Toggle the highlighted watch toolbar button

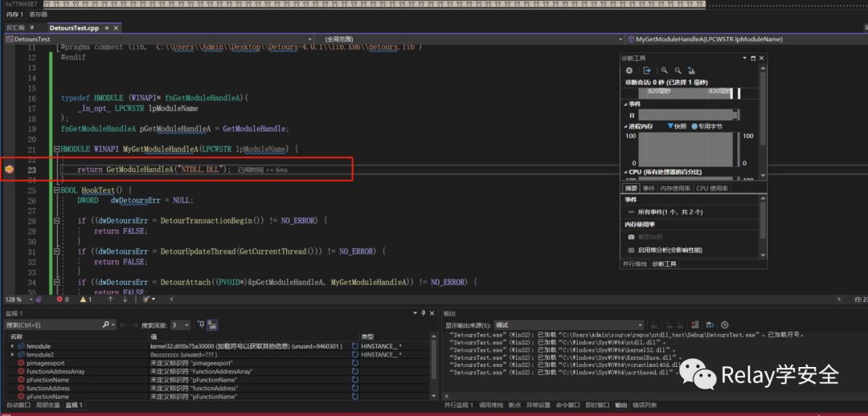point(212,324)
